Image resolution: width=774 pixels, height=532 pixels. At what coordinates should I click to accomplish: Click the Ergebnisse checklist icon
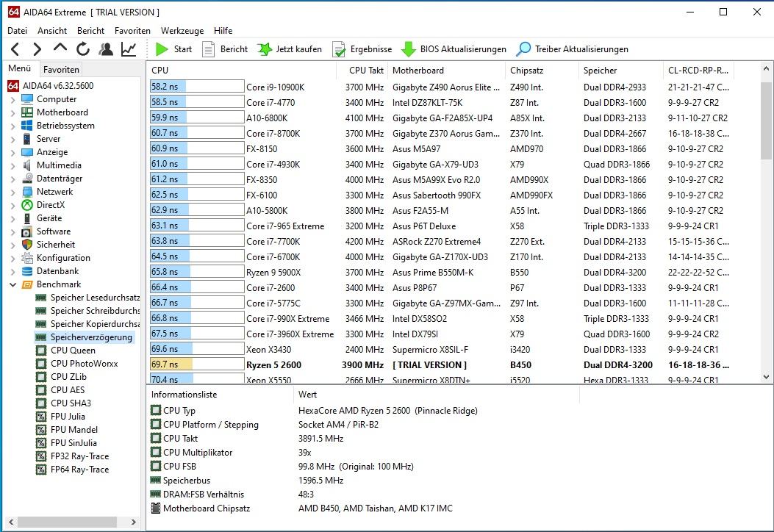(x=339, y=49)
